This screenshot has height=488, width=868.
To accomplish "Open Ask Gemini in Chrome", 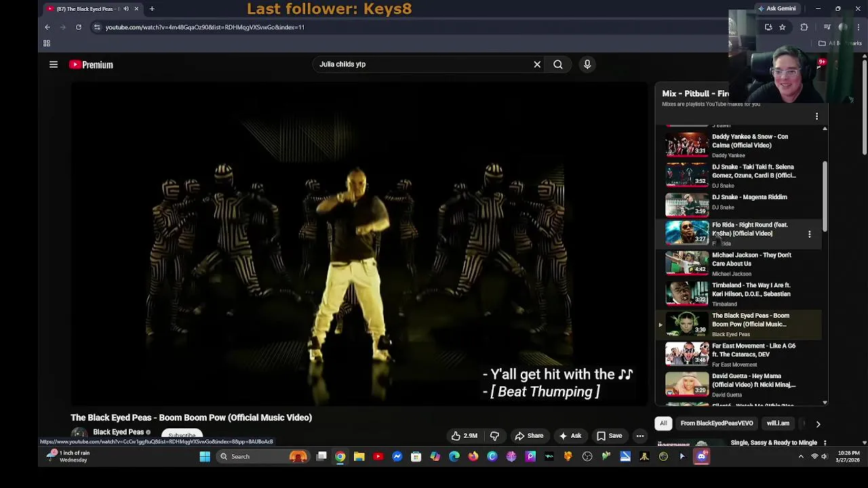I will click(x=776, y=9).
